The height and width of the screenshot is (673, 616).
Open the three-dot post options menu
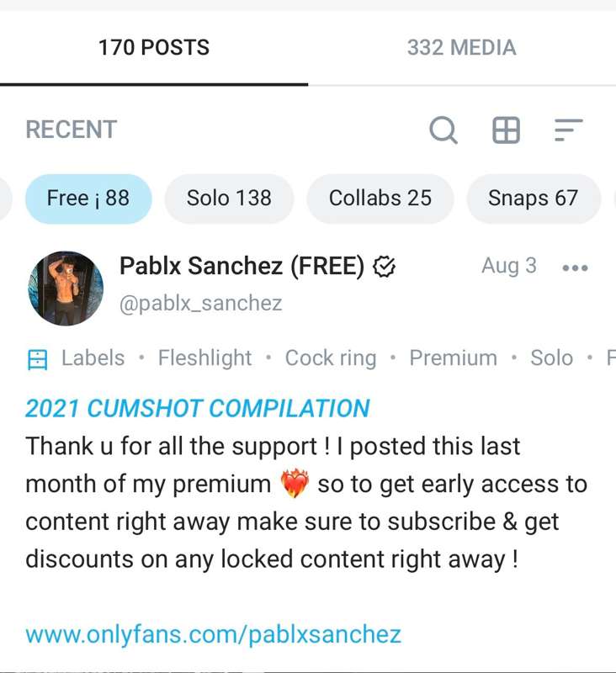[x=575, y=268]
